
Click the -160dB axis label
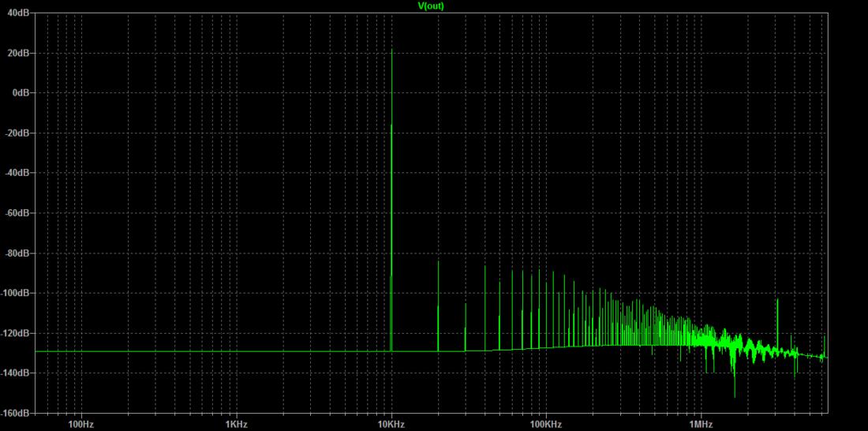16,414
